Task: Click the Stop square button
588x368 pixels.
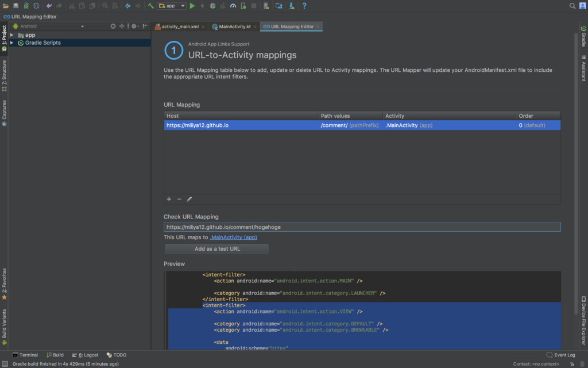Action: point(253,6)
